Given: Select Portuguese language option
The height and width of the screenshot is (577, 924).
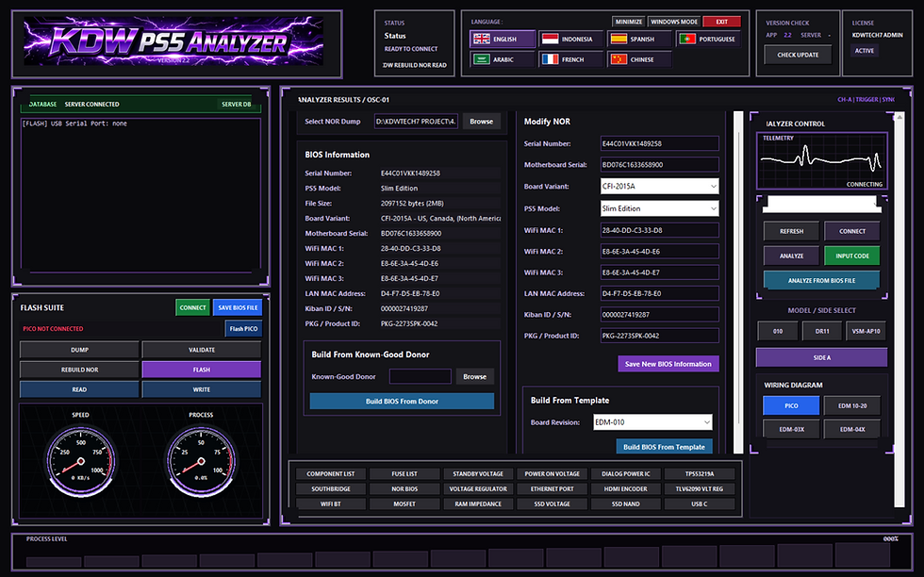Looking at the screenshot, I should coord(708,39).
